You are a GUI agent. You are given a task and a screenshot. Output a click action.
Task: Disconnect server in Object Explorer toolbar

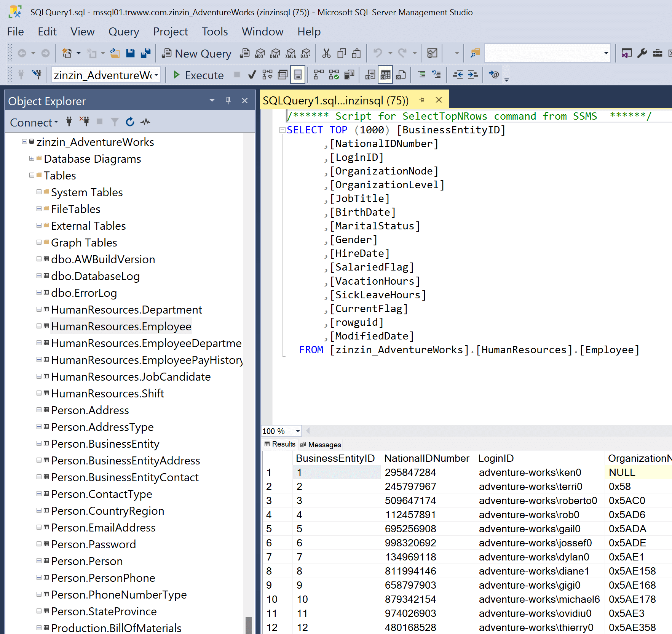(84, 122)
